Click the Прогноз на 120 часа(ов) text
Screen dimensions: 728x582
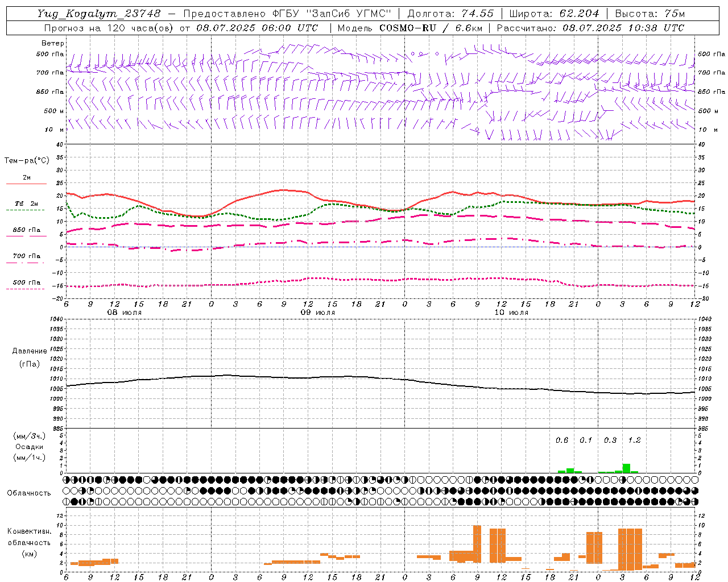[108, 28]
